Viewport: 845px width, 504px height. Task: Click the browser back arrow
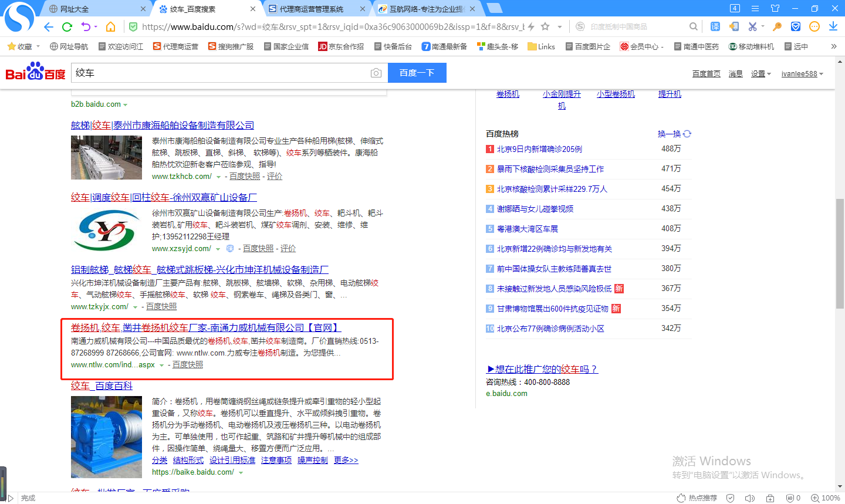tap(49, 27)
